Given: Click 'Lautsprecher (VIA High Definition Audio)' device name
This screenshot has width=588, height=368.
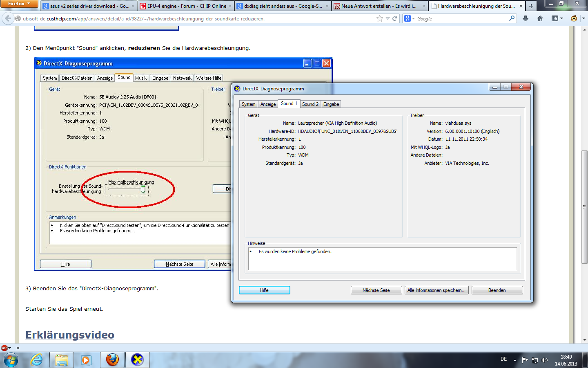Looking at the screenshot, I should pos(337,123).
